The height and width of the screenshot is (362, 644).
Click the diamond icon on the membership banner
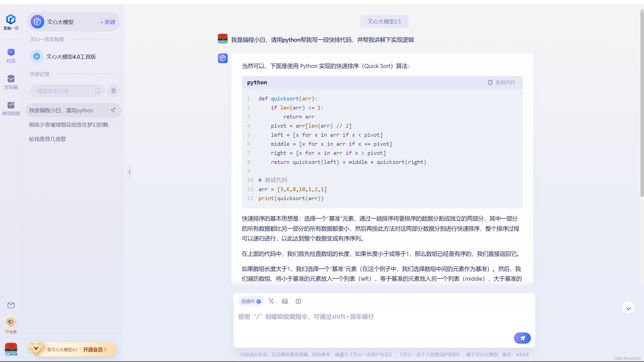pyautogui.click(x=36, y=349)
